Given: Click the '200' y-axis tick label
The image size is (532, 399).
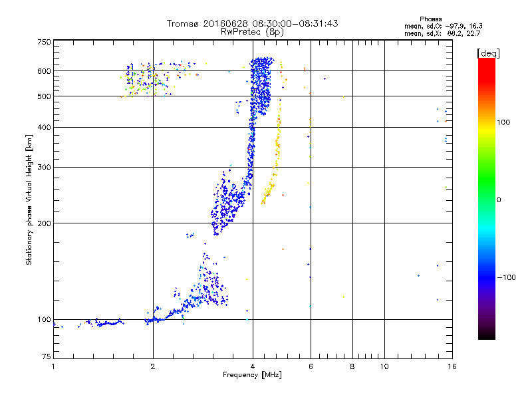Looking at the screenshot, I should point(45,223).
